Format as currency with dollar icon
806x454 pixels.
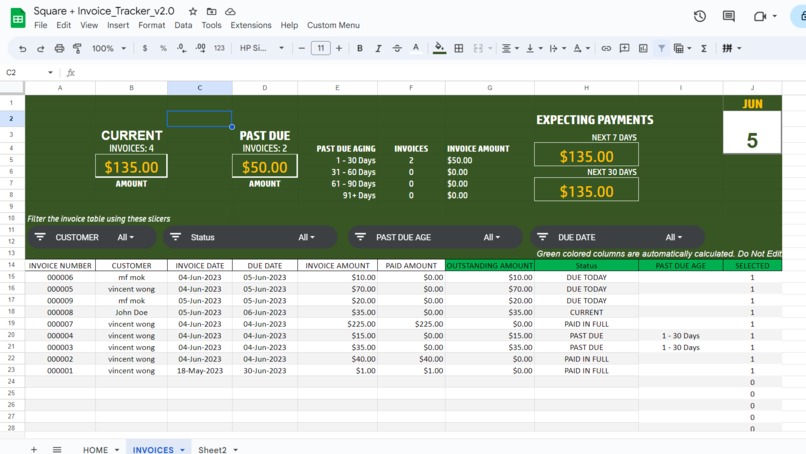tap(145, 48)
